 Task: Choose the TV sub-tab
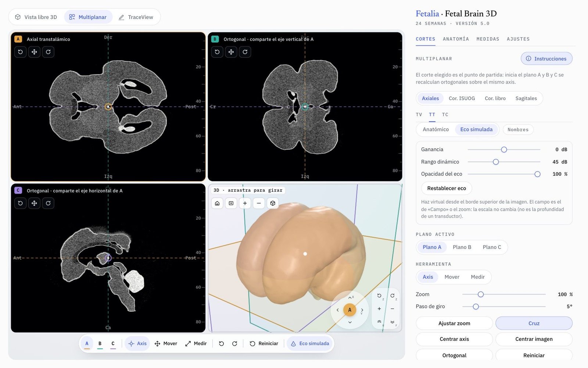(x=419, y=115)
